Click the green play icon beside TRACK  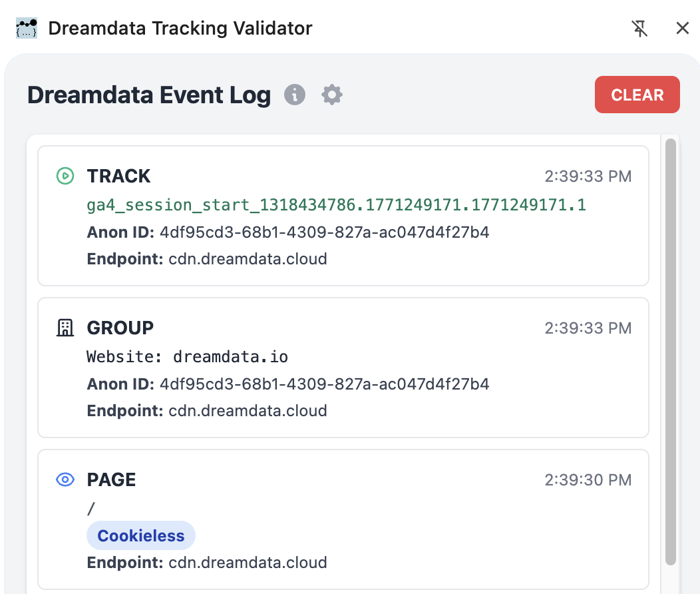tap(65, 176)
